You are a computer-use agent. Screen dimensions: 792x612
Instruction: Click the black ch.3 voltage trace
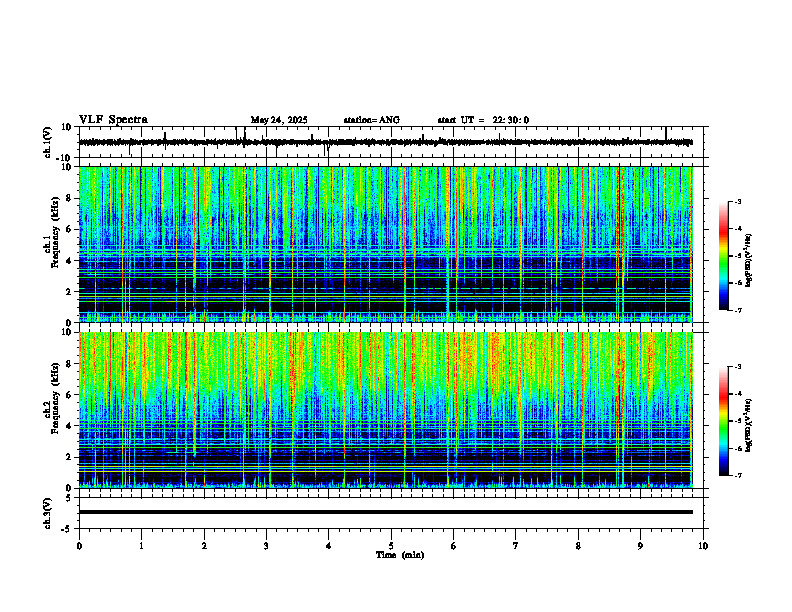pyautogui.click(x=386, y=512)
